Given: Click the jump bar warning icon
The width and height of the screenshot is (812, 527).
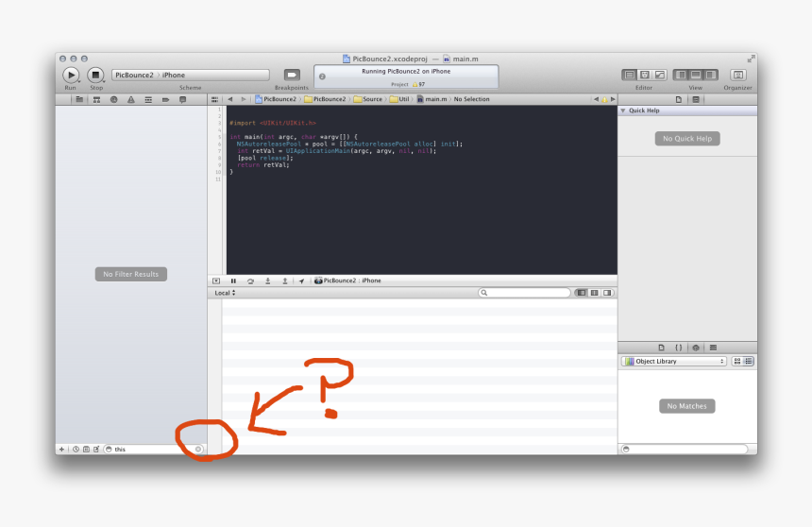Looking at the screenshot, I should [604, 99].
